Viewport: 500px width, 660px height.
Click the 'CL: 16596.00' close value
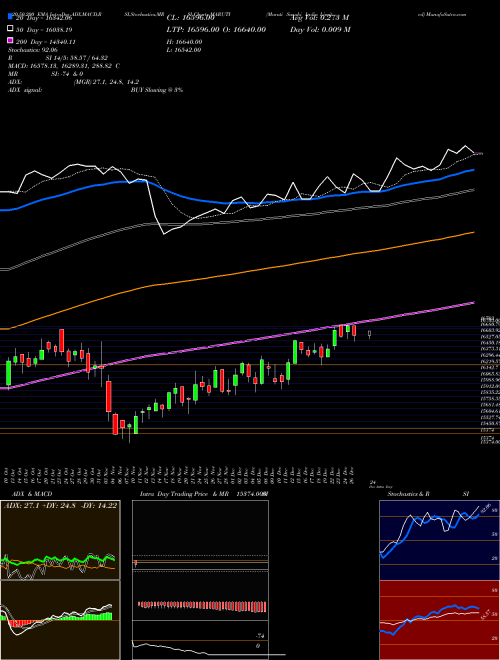191,18
